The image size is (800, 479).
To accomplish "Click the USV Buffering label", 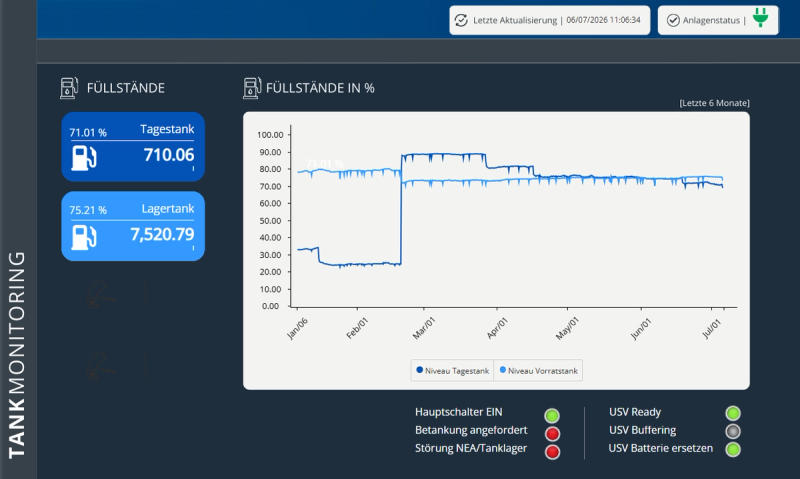I will point(642,430).
